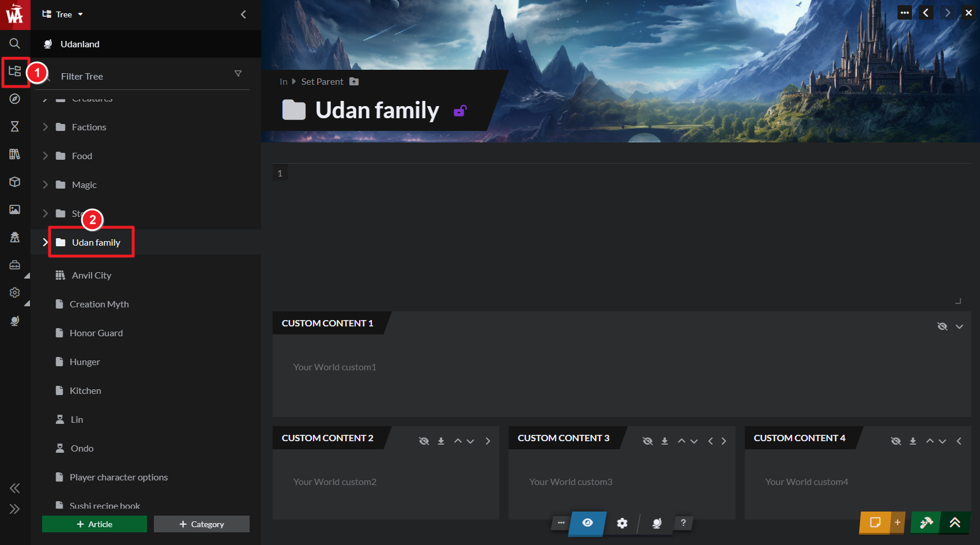Select the Hunger article
The image size is (980, 545).
coord(85,362)
